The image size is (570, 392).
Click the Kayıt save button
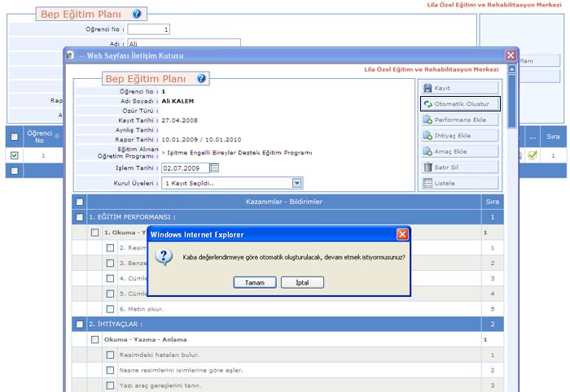tap(459, 88)
